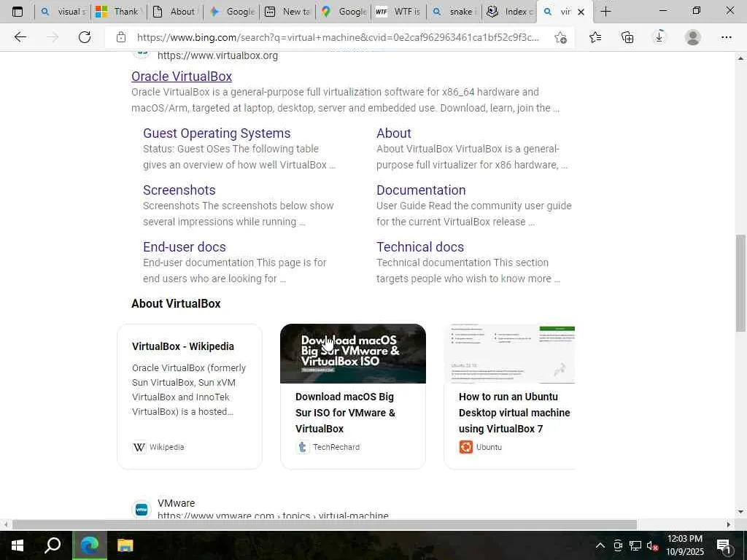
Task: Open the Oracle VirtualBox result link
Action: (x=182, y=76)
